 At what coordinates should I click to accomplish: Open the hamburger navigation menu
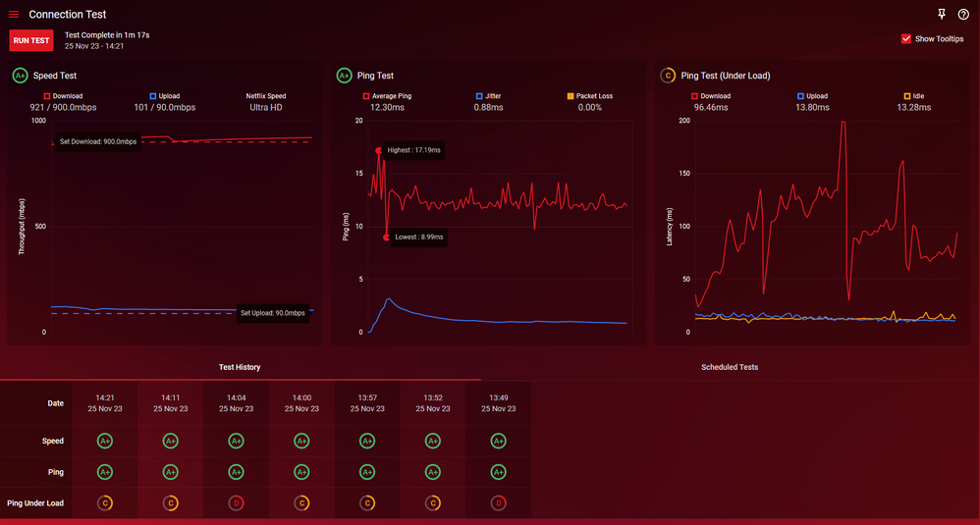14,15
